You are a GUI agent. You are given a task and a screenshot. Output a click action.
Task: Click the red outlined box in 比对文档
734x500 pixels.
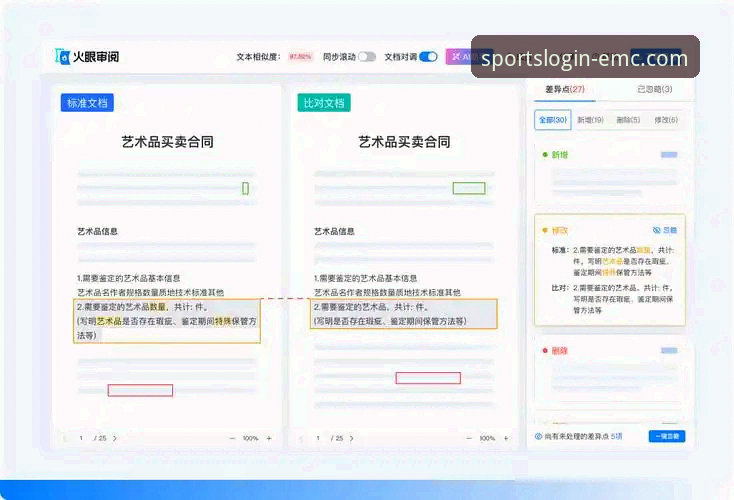[428, 378]
